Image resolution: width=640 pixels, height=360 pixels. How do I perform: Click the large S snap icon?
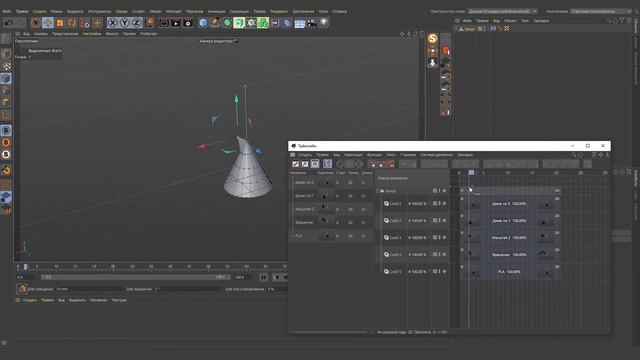(432, 39)
